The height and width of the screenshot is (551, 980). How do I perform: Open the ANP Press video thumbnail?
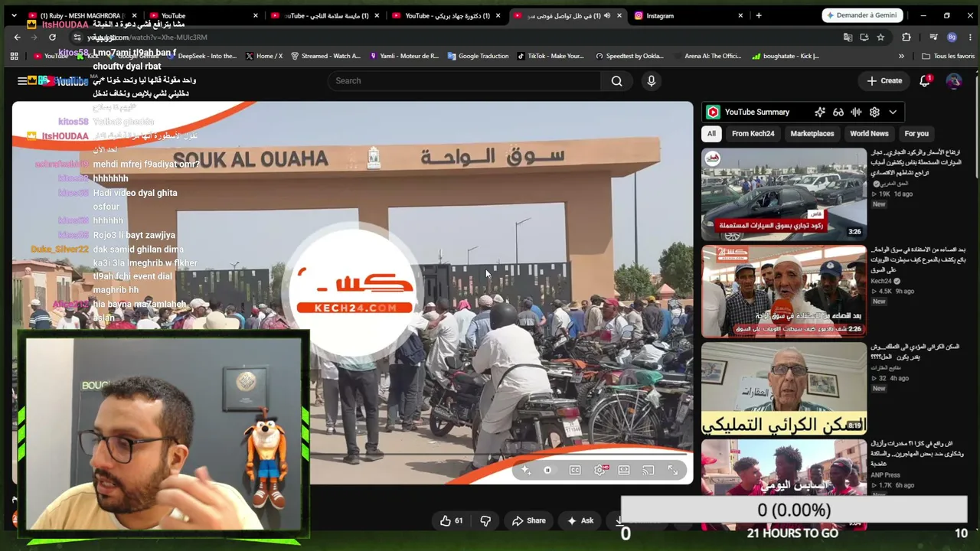point(784,484)
